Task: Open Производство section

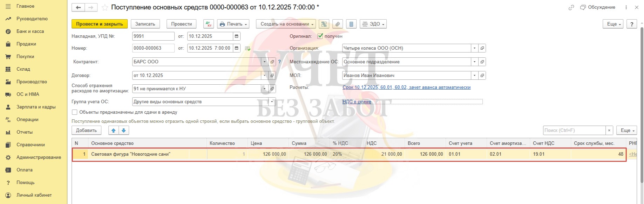Action: 32,82
